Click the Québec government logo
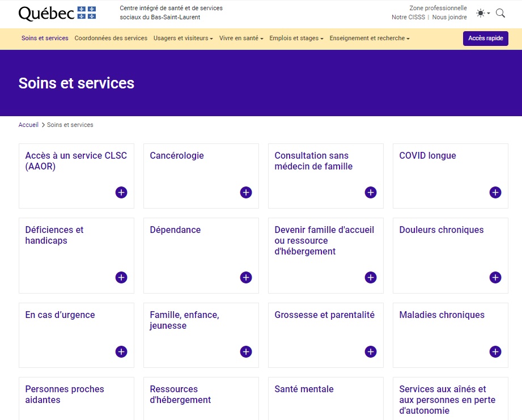This screenshot has width=522, height=420. [x=56, y=12]
